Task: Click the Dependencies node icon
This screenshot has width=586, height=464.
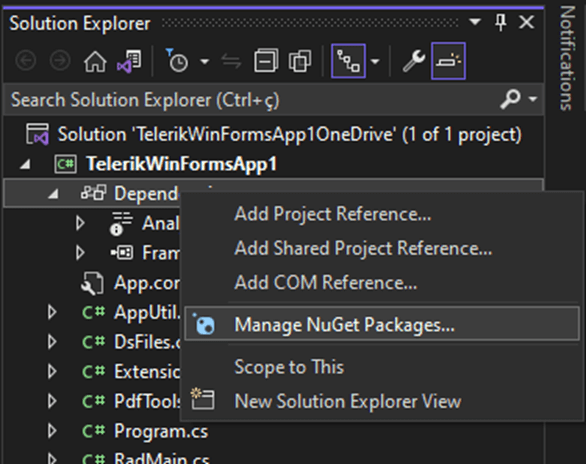Action: click(94, 192)
